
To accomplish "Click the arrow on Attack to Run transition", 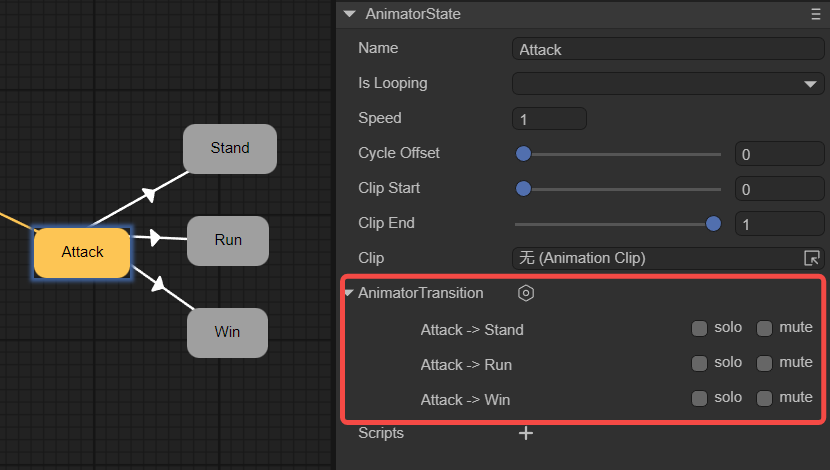I will pyautogui.click(x=154, y=238).
